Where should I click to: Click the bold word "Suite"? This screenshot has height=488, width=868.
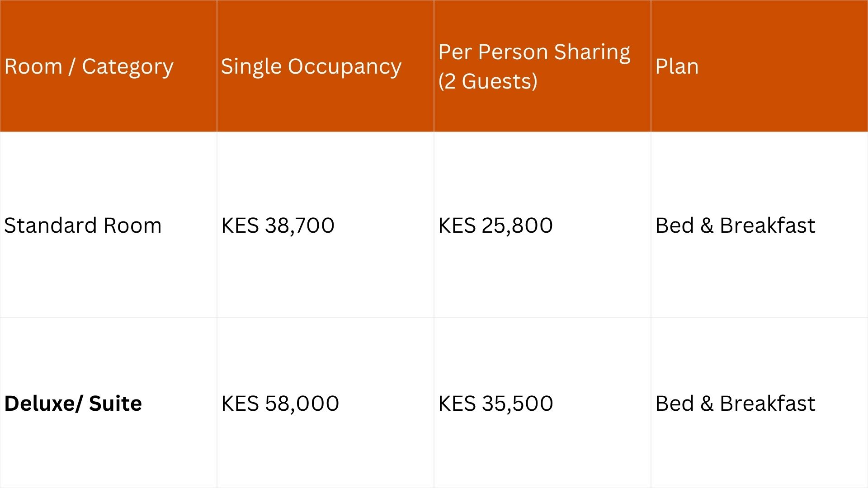coord(115,403)
